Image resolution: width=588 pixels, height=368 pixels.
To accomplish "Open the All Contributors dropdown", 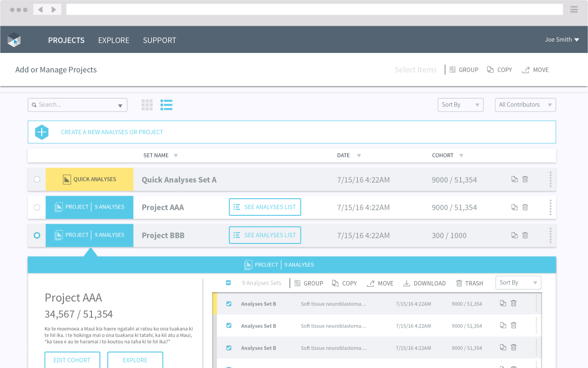I will [x=525, y=105].
